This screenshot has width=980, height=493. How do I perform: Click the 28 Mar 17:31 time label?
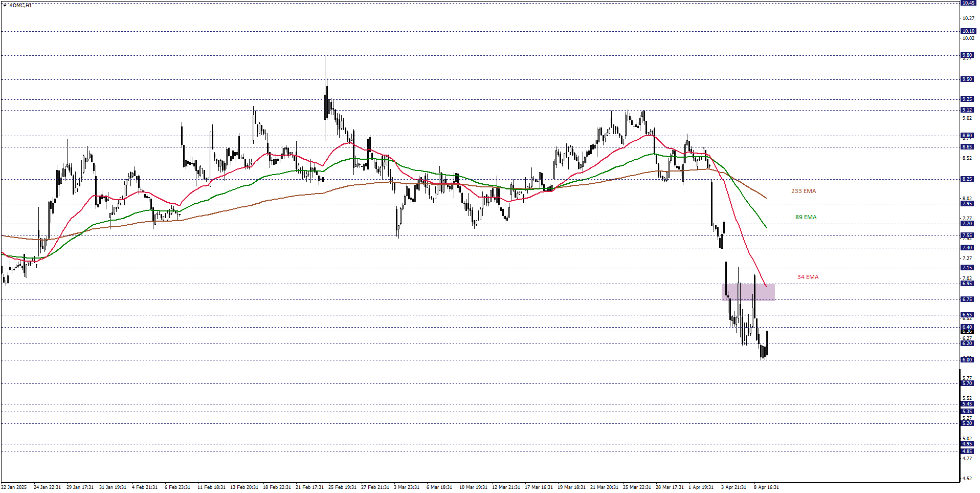pos(670,487)
